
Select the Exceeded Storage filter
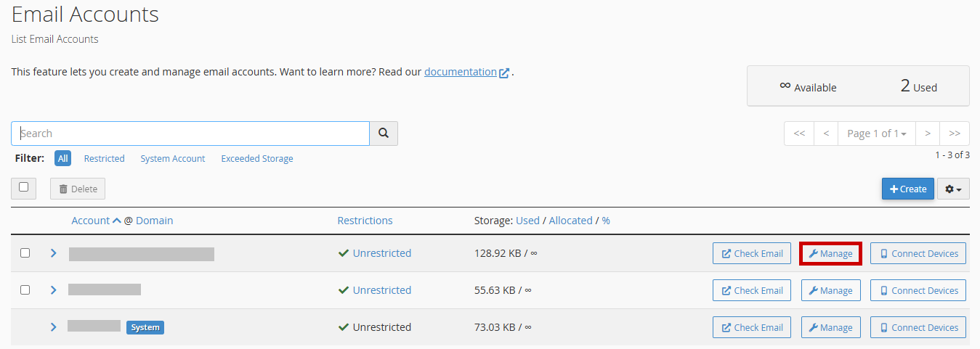click(x=257, y=158)
